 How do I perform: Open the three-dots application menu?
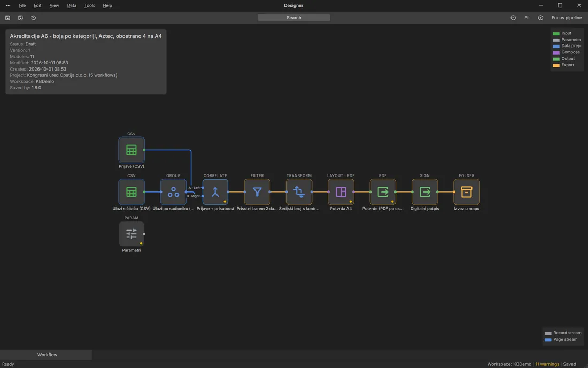(x=8, y=6)
